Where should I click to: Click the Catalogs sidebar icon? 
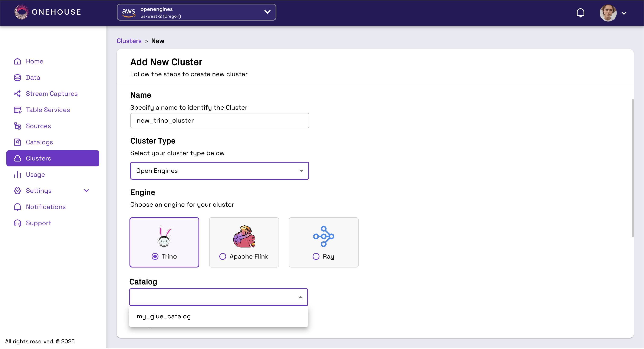(x=17, y=142)
